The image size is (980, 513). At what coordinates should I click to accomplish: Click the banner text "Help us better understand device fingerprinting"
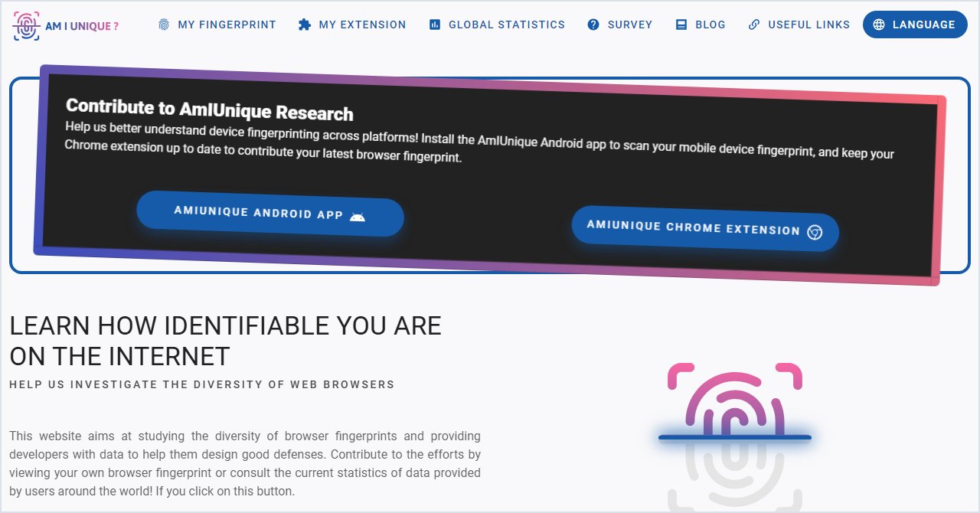479,143
